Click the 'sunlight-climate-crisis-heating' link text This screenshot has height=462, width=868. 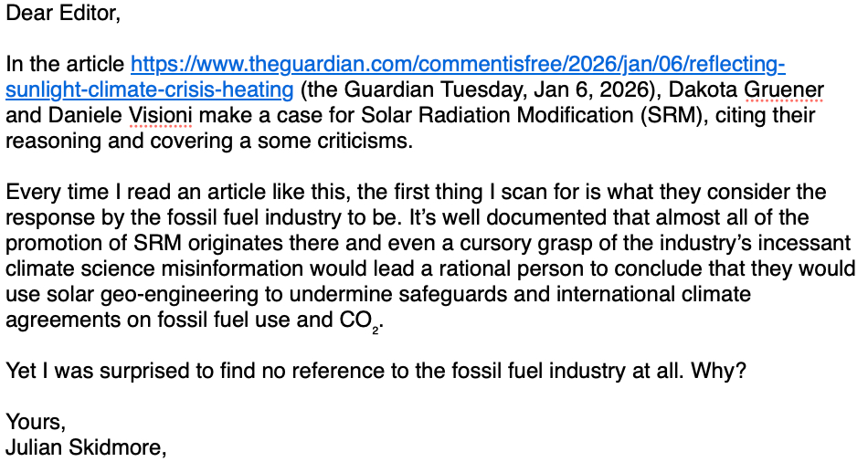pyautogui.click(x=150, y=89)
